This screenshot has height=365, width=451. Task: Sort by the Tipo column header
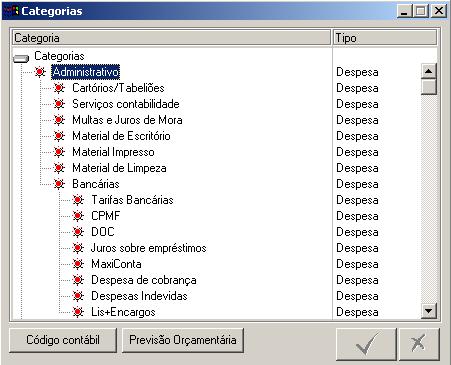[x=385, y=38]
